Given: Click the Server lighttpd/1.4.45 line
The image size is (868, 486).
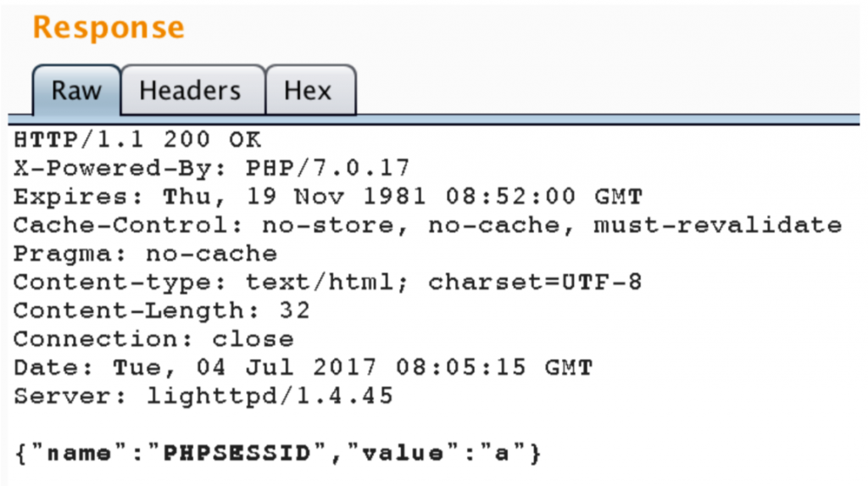Looking at the screenshot, I should pyautogui.click(x=203, y=396).
